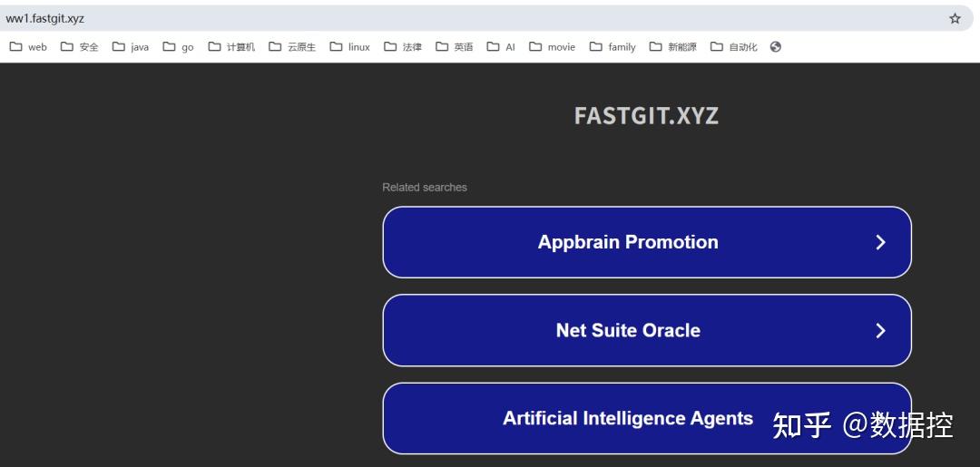
Task: Open the 英语 bookmarks folder
Action: (x=455, y=47)
